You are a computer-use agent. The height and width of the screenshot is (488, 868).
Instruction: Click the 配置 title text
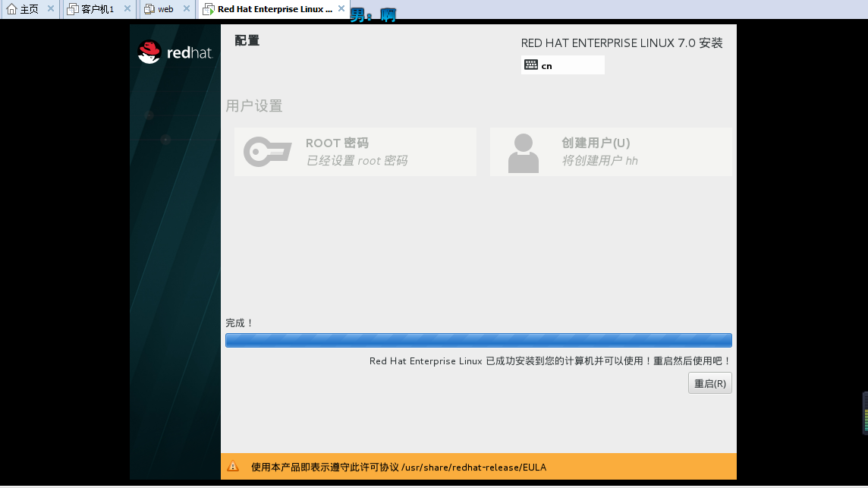[x=247, y=40]
